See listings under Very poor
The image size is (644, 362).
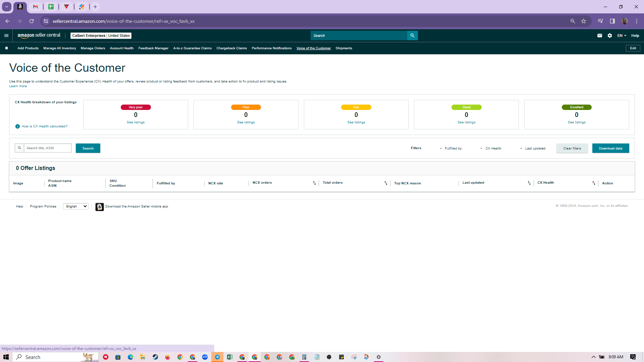coord(136,122)
